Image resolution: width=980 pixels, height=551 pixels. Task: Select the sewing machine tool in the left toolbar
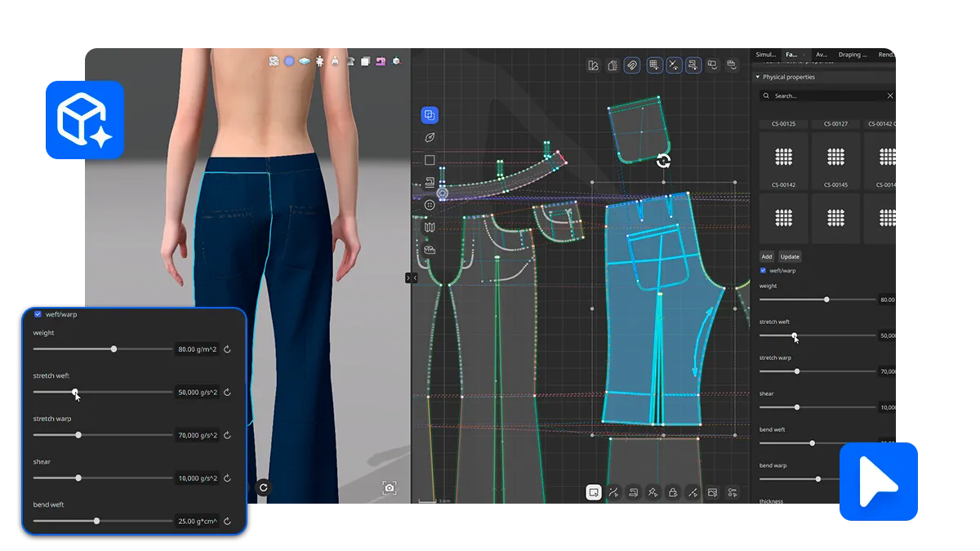point(430,182)
